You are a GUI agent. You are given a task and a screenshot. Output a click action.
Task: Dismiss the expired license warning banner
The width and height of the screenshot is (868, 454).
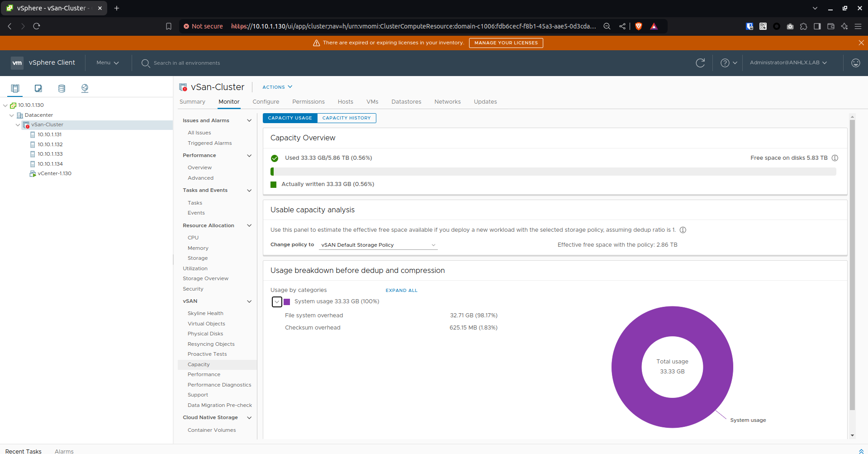click(861, 43)
